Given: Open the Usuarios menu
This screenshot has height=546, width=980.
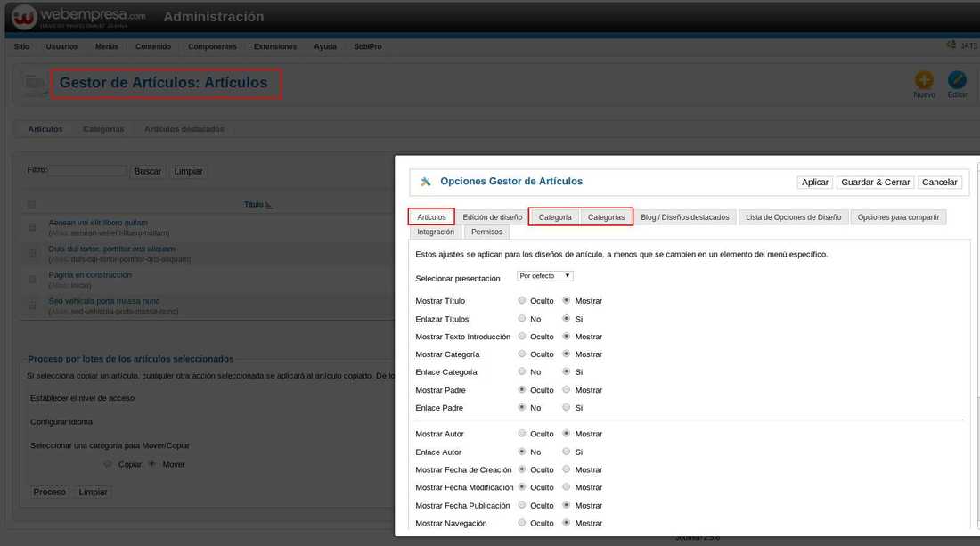Looking at the screenshot, I should pyautogui.click(x=61, y=46).
